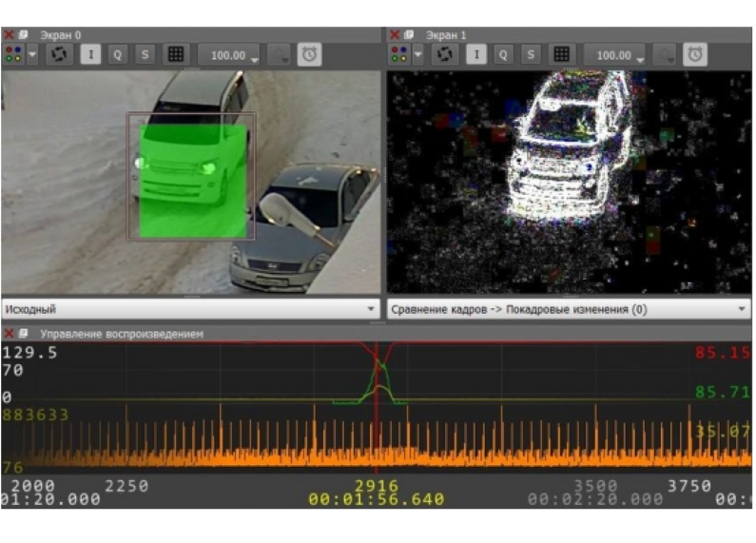Click the refresh icon on Экран 1 toolbar
Screen dimensions: 756x543
coord(444,54)
